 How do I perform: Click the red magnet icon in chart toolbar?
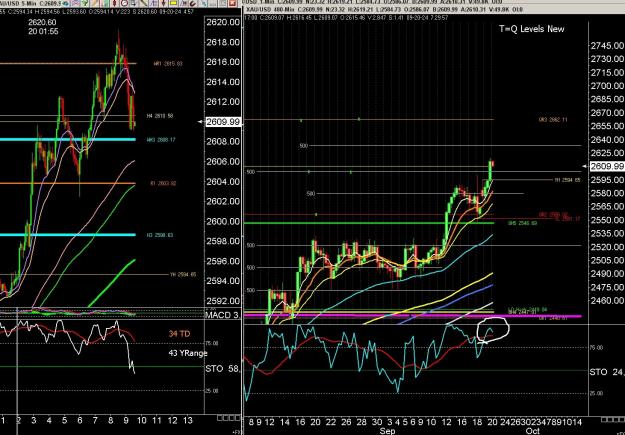tap(193, 3)
